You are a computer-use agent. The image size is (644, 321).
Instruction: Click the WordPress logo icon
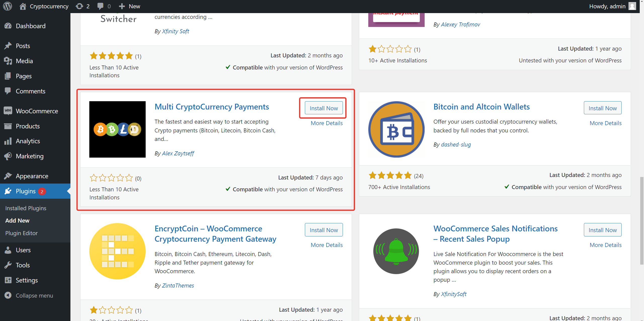tap(8, 6)
